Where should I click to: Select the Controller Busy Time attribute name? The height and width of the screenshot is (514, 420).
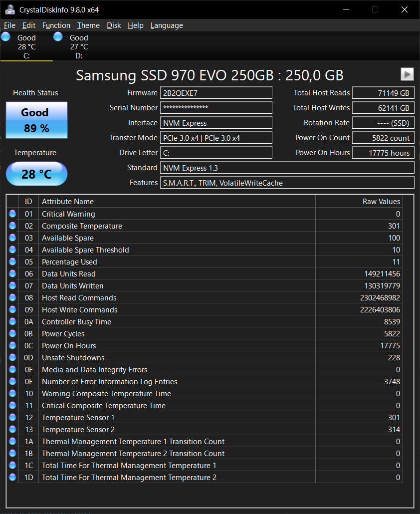(76, 321)
